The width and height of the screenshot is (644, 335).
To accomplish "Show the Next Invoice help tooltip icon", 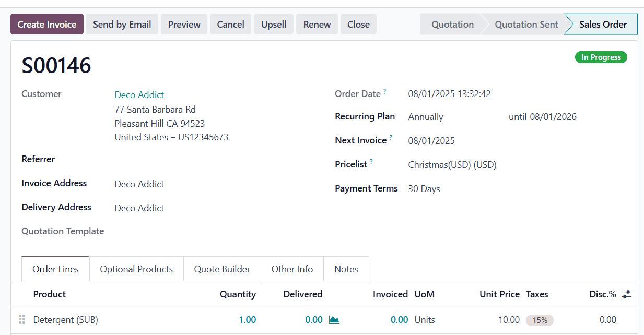I will tap(391, 138).
